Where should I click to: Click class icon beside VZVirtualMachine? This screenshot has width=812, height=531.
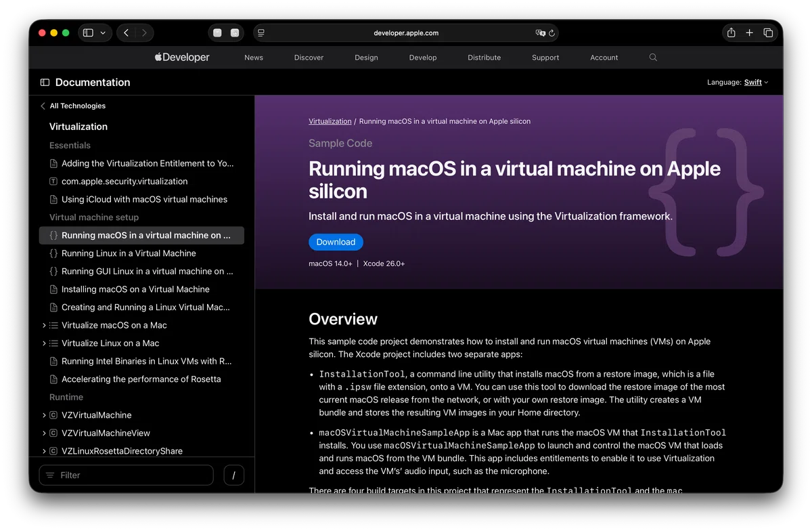pyautogui.click(x=54, y=415)
